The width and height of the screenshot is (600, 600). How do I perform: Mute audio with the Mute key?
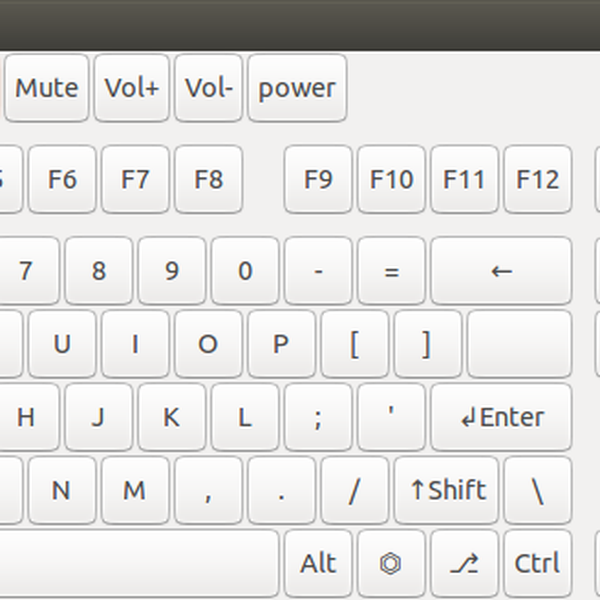[x=47, y=88]
